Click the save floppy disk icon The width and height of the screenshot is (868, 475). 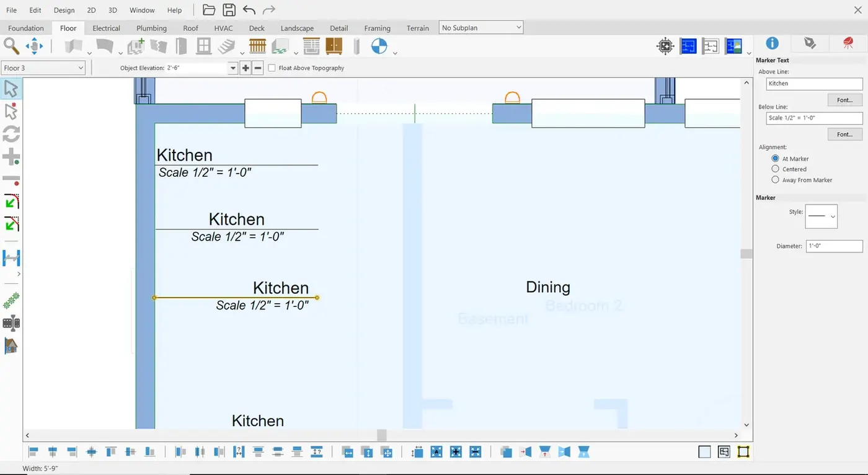tap(229, 10)
